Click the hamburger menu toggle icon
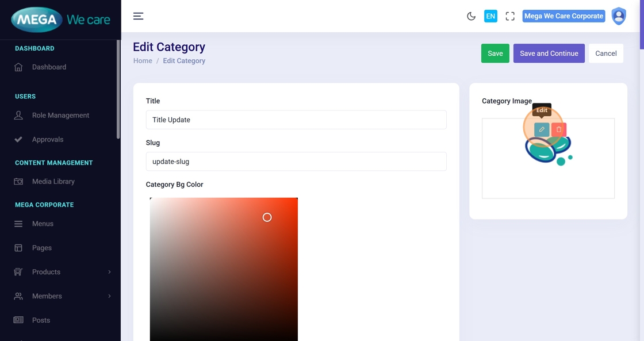The height and width of the screenshot is (341, 644). [138, 16]
